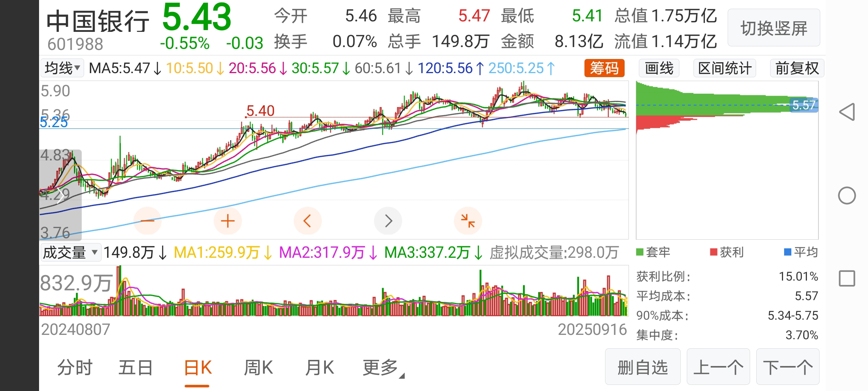Tap the stock name 中国银行
The image size is (868, 391).
click(x=98, y=21)
